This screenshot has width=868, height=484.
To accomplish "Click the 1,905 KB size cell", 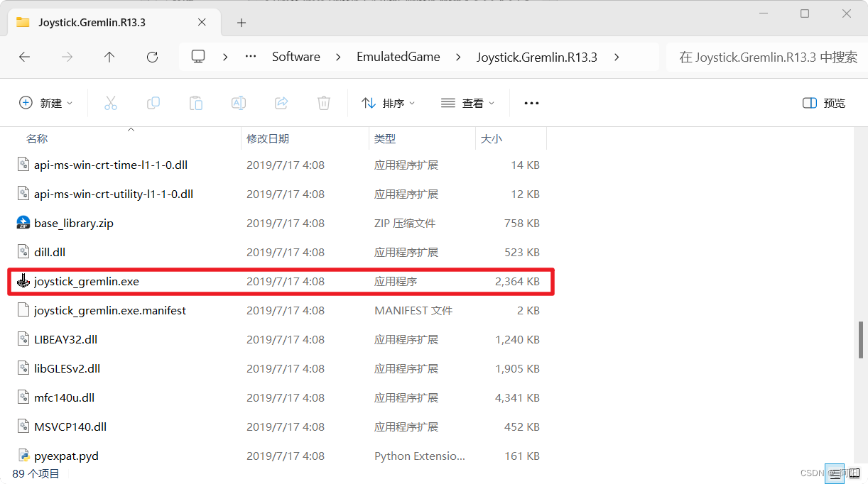I will (518, 368).
